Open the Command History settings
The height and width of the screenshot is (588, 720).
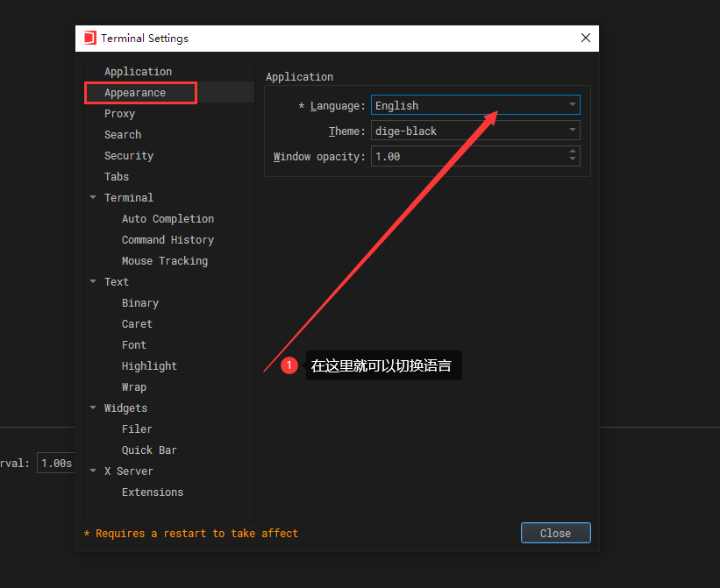click(168, 239)
